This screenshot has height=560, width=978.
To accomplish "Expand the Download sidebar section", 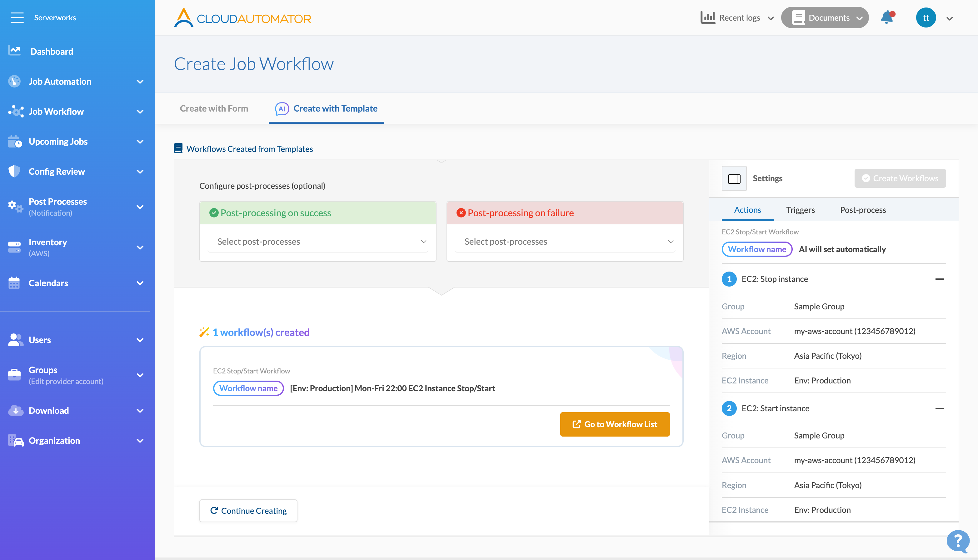I will pyautogui.click(x=140, y=411).
